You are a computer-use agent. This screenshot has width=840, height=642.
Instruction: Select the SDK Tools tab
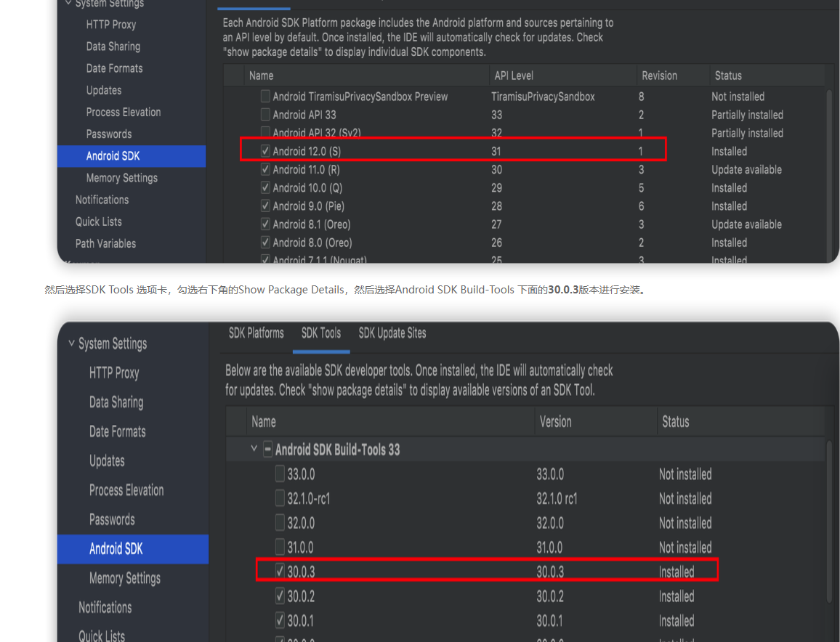pyautogui.click(x=320, y=333)
